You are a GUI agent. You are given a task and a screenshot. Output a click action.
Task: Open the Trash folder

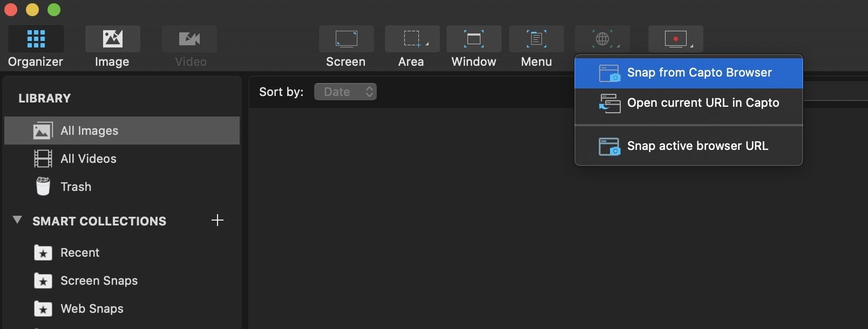point(76,187)
